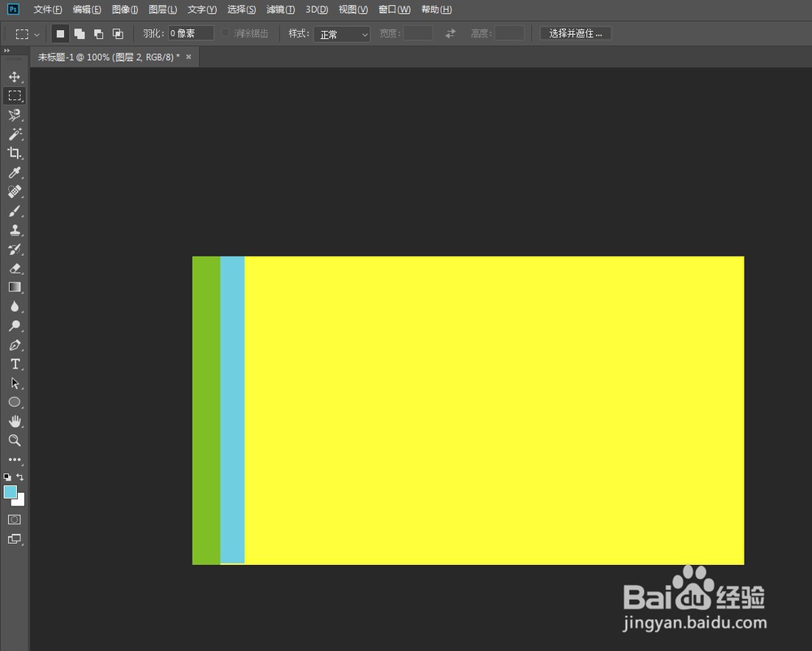Image resolution: width=812 pixels, height=651 pixels.
Task: Choose New Selection mode in options bar
Action: (x=61, y=33)
